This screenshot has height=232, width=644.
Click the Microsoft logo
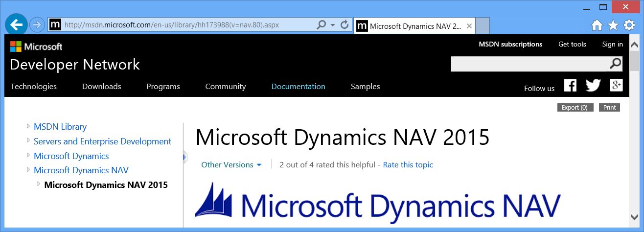coord(37,46)
